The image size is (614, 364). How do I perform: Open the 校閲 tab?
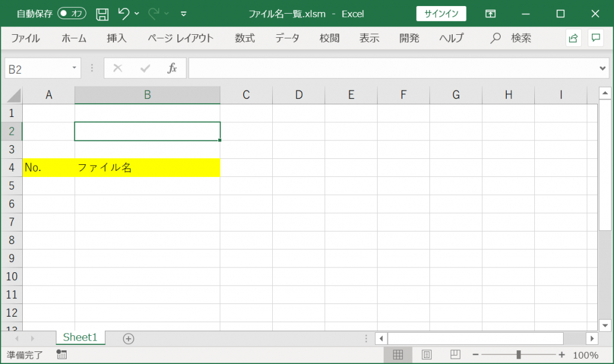click(x=329, y=38)
